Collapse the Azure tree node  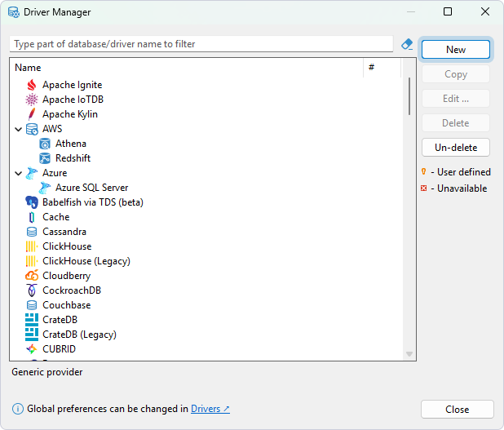click(18, 173)
